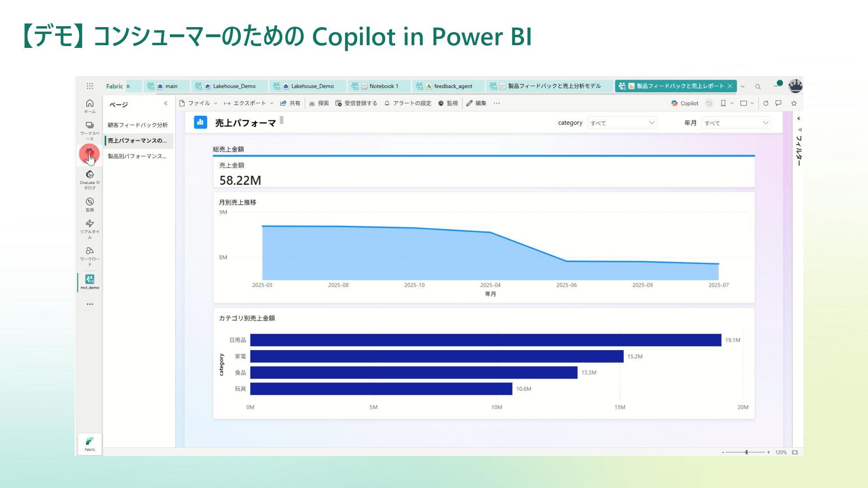This screenshot has width=868, height=488.
Task: Open Copilot pane in the toolbar
Action: tap(685, 103)
